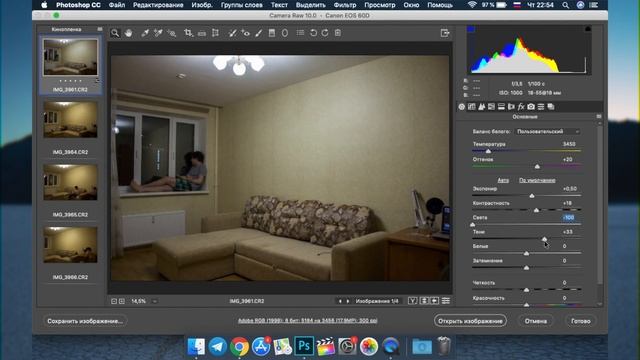640x360 pixels.
Task: Select the White Balance eyedropper tool
Action: 145,33
